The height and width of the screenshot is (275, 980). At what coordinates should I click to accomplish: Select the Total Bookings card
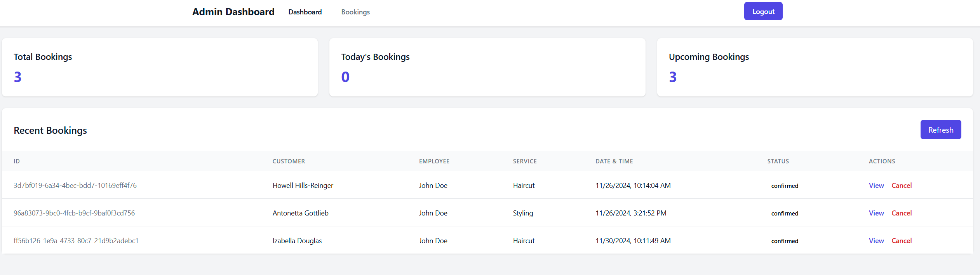(x=160, y=67)
